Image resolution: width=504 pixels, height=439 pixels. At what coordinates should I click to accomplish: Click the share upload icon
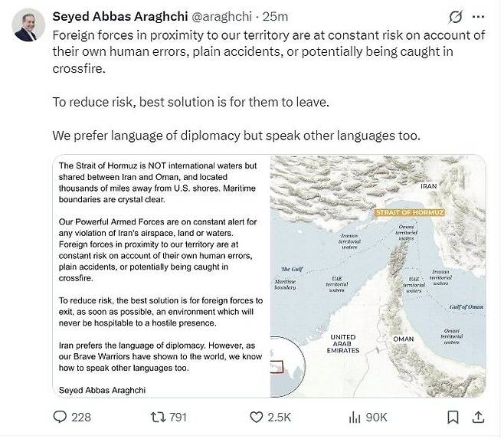478,417
